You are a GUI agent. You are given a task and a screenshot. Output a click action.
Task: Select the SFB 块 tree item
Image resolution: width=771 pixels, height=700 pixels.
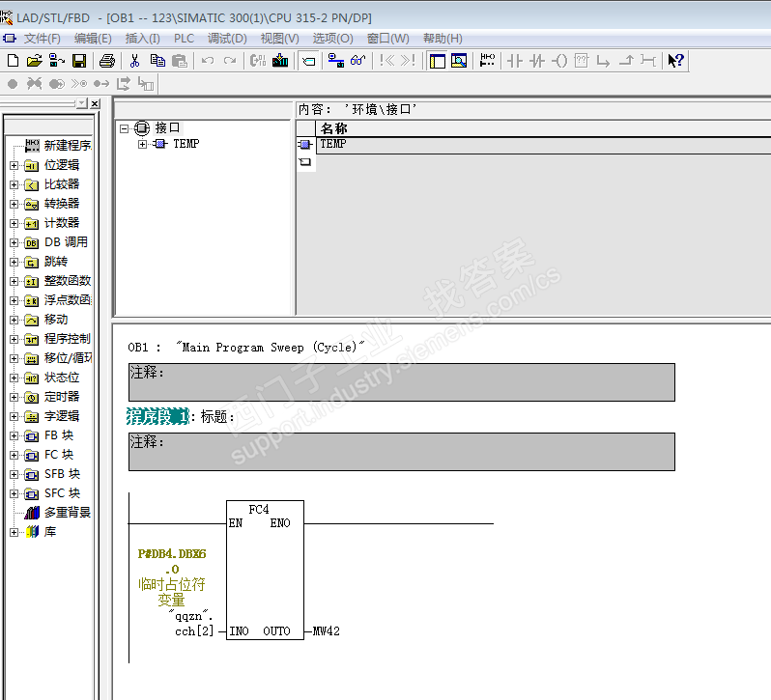[x=62, y=474]
